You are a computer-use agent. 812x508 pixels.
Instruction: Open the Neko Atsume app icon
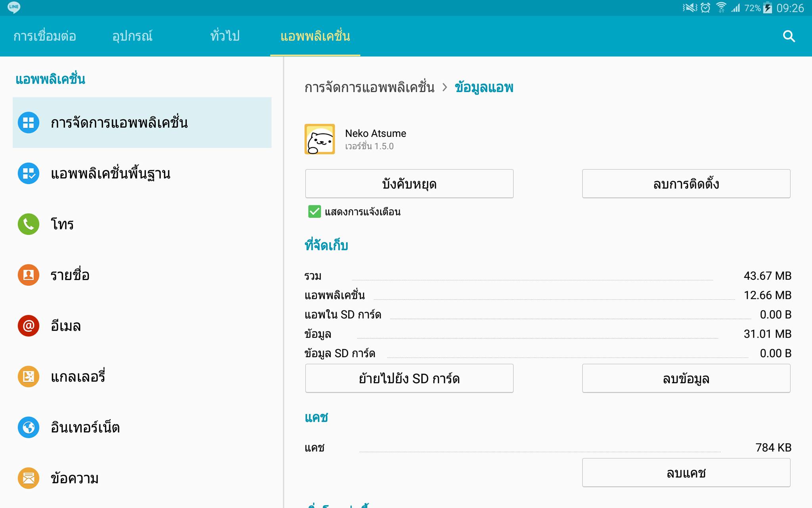[320, 139]
